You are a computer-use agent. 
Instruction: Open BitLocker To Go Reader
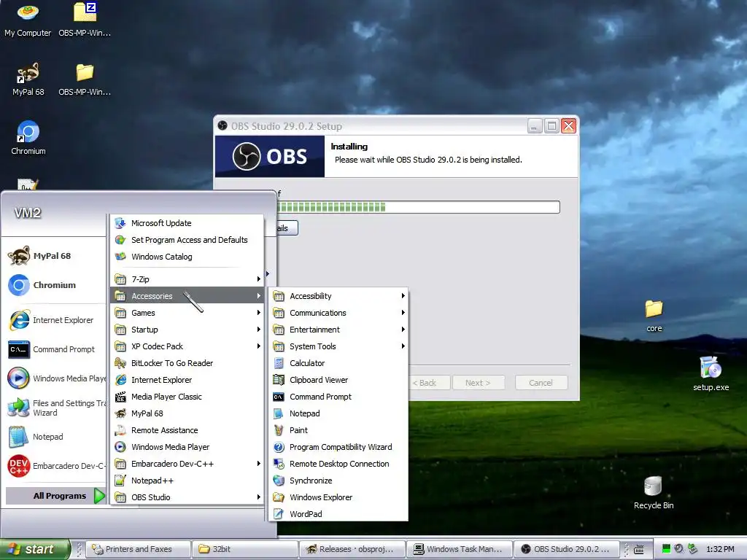click(187, 363)
